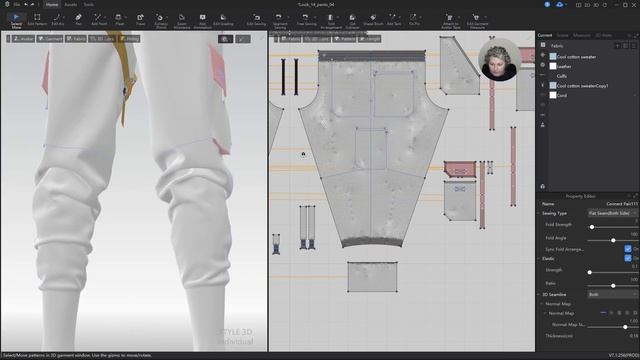Click the add fabric plus icon
Viewport: 640px width, 360px height.
pyautogui.click(x=618, y=46)
